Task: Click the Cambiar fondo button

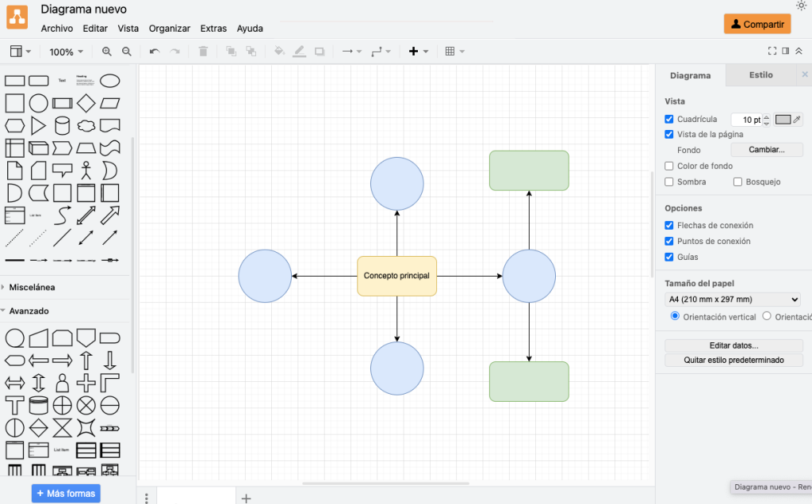Action: (x=766, y=150)
